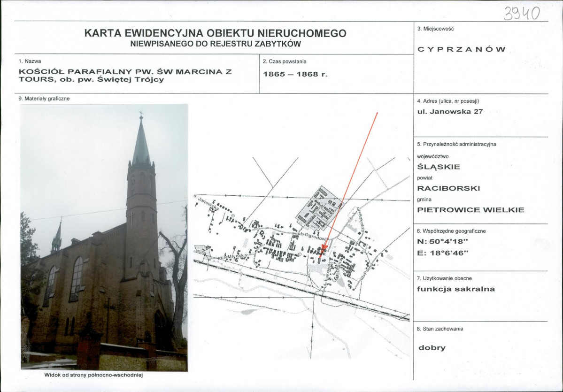563x392 pixels.
Task: Click the handwritten number 3940
Action: coord(522,14)
